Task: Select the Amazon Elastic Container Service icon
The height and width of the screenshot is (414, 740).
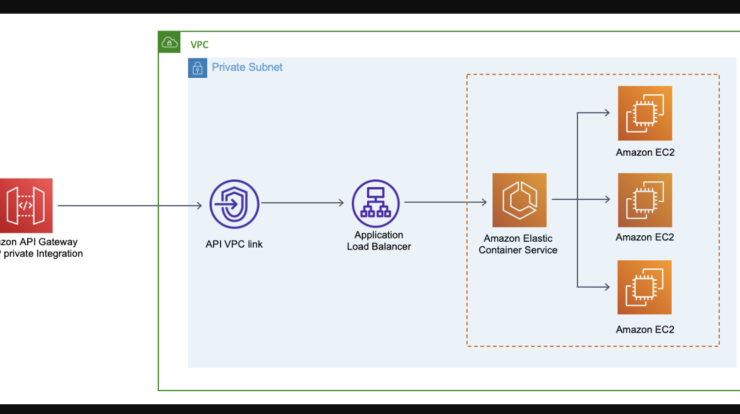Action: tap(519, 200)
